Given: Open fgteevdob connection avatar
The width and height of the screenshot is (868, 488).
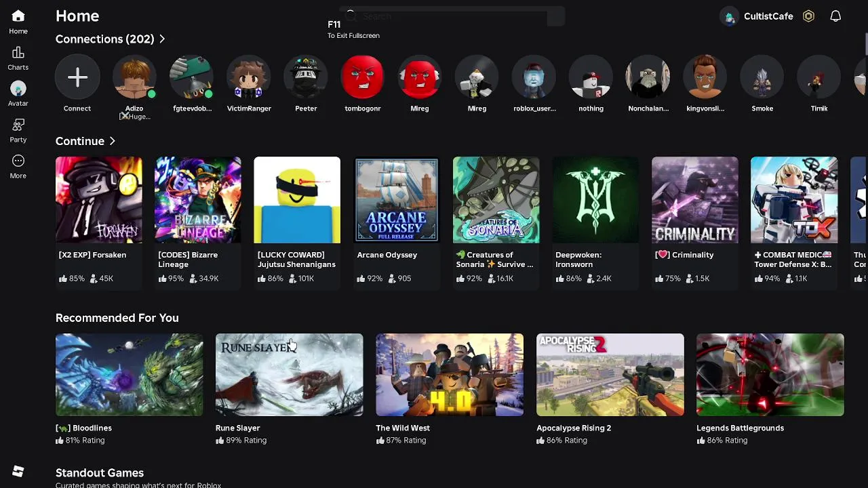Looking at the screenshot, I should coord(192,77).
